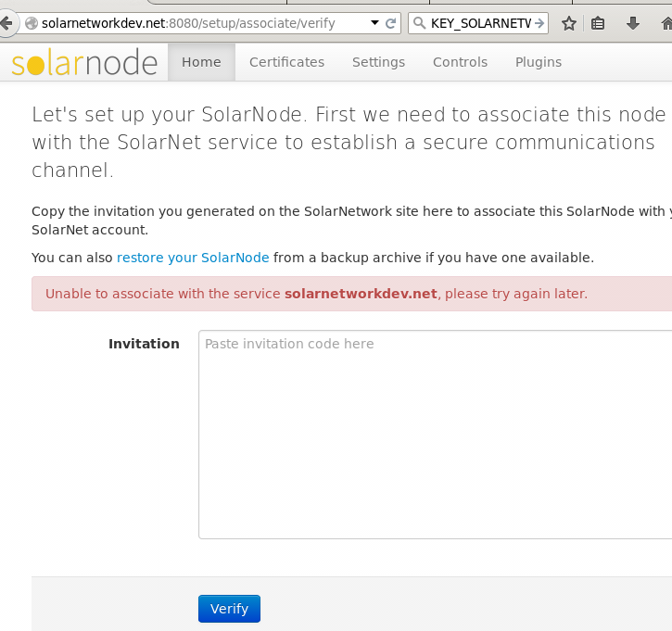Open the Certificates nav tab
The height and width of the screenshot is (631, 672).
(x=286, y=62)
